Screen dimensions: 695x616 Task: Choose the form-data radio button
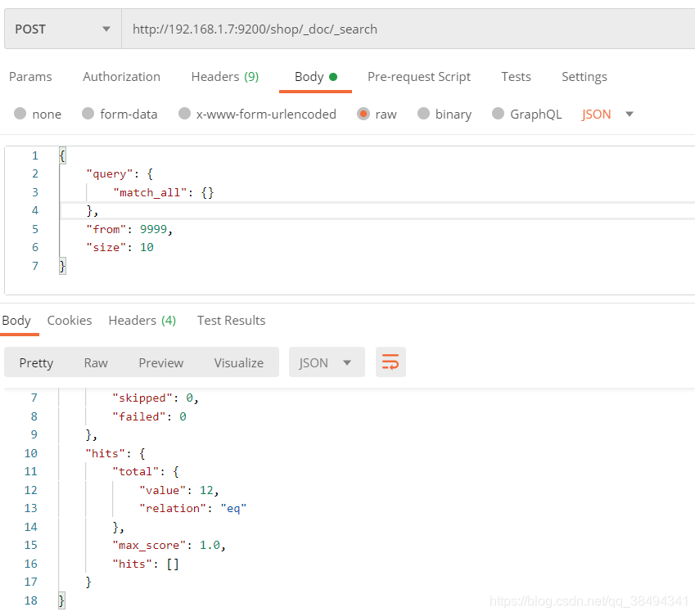(x=88, y=115)
